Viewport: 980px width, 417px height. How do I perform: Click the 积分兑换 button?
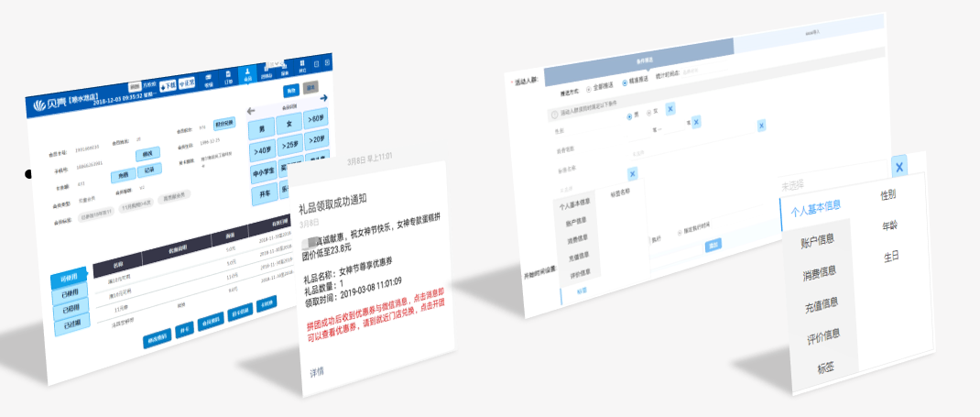click(x=225, y=125)
